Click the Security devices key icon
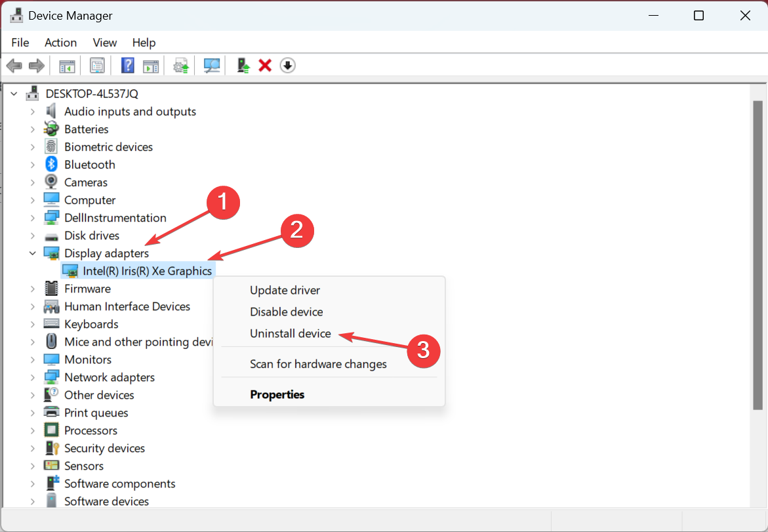Viewport: 768px width, 532px height. click(51, 448)
